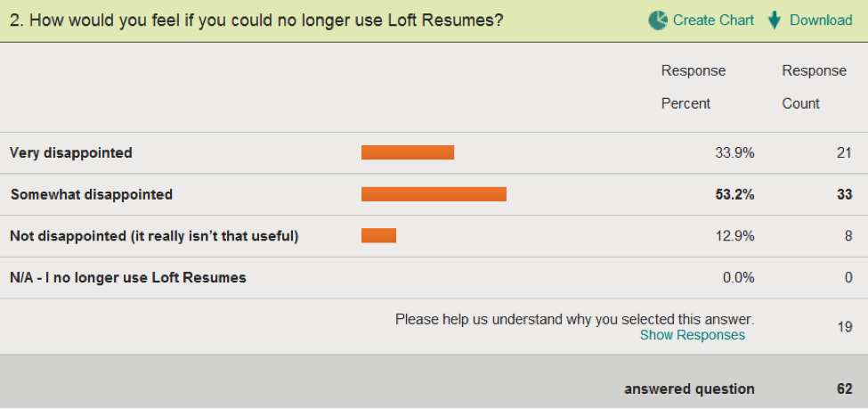This screenshot has width=868, height=409.
Task: Click the Response Count column header
Action: (x=814, y=87)
